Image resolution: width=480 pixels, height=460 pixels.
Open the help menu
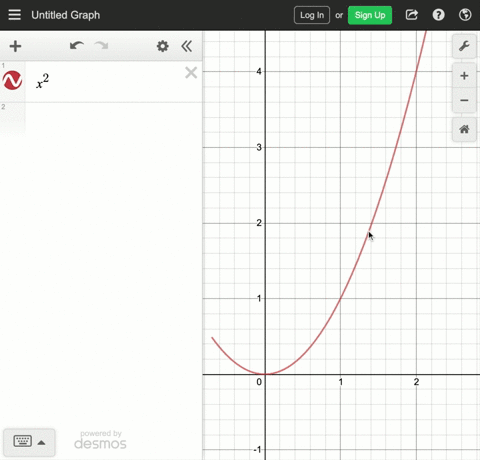(x=438, y=15)
